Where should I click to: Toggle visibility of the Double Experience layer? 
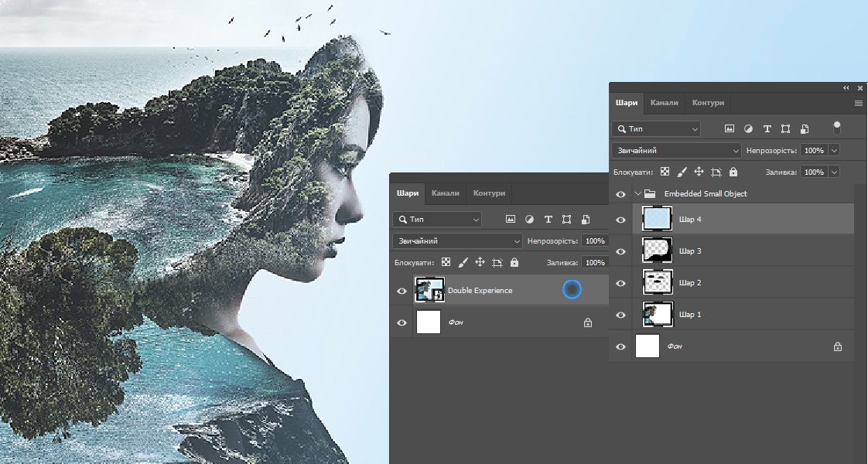click(402, 291)
